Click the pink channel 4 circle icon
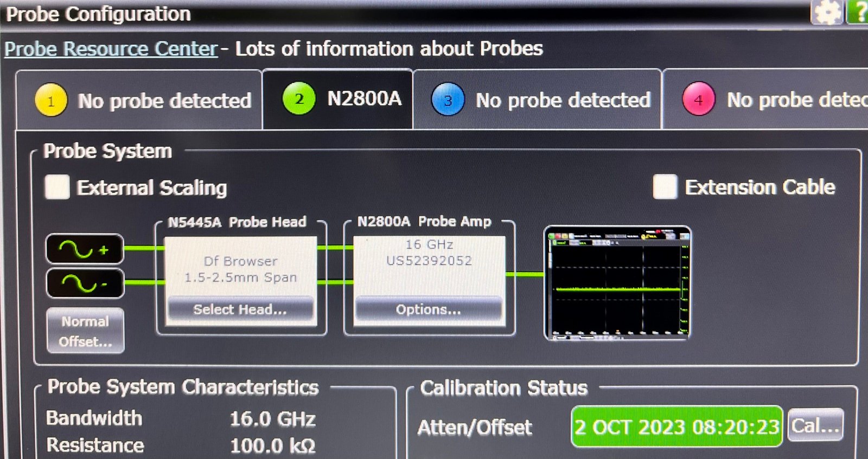868x459 pixels. pyautogui.click(x=698, y=99)
